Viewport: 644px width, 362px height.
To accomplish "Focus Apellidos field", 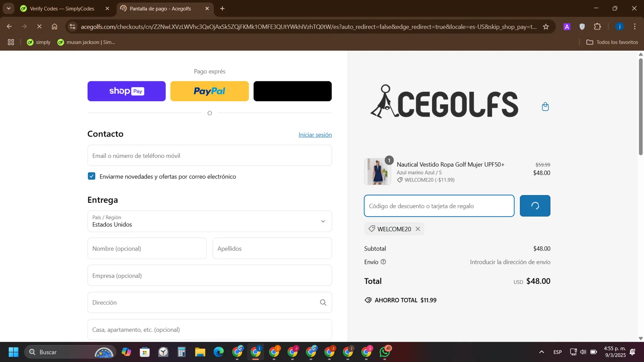I will click(x=272, y=249).
